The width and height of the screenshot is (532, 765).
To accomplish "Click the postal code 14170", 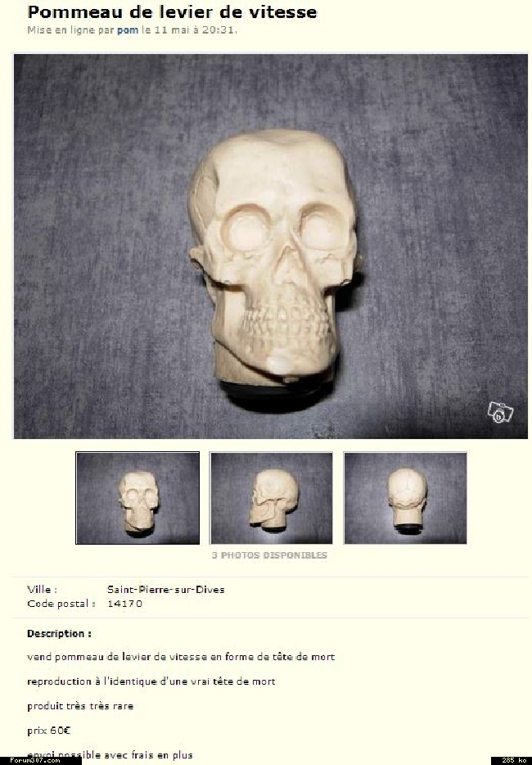I will (x=125, y=604).
